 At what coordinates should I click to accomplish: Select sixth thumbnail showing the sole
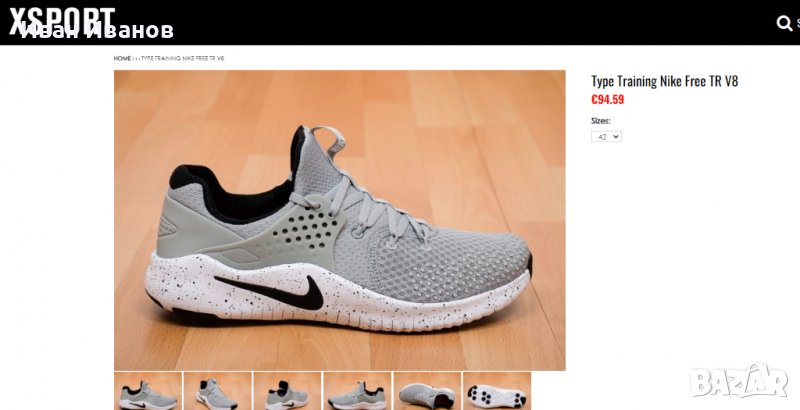pyautogui.click(x=497, y=391)
